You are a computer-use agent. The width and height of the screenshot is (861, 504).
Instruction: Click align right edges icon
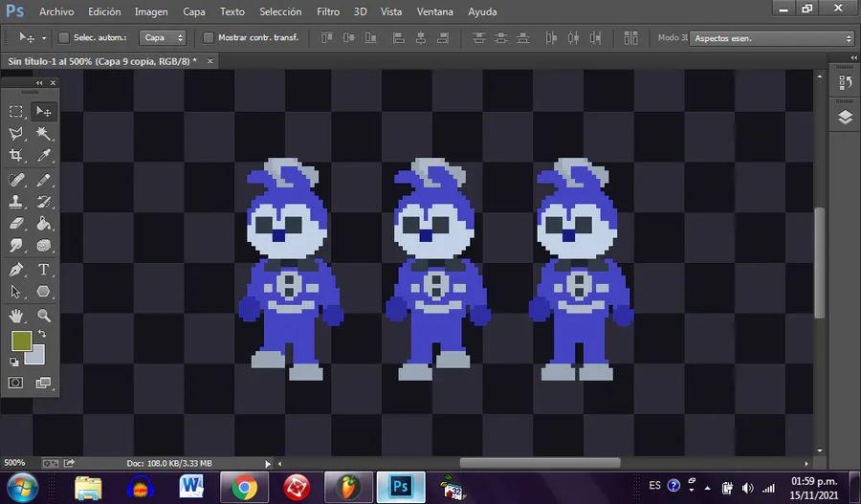[443, 38]
